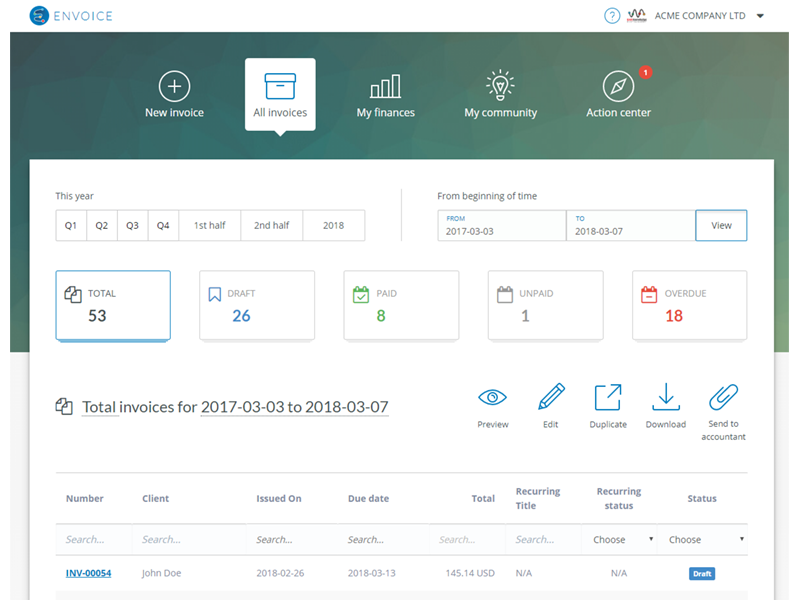800x600 pixels.
Task: Click the Duplicate invoice icon
Action: (607, 397)
